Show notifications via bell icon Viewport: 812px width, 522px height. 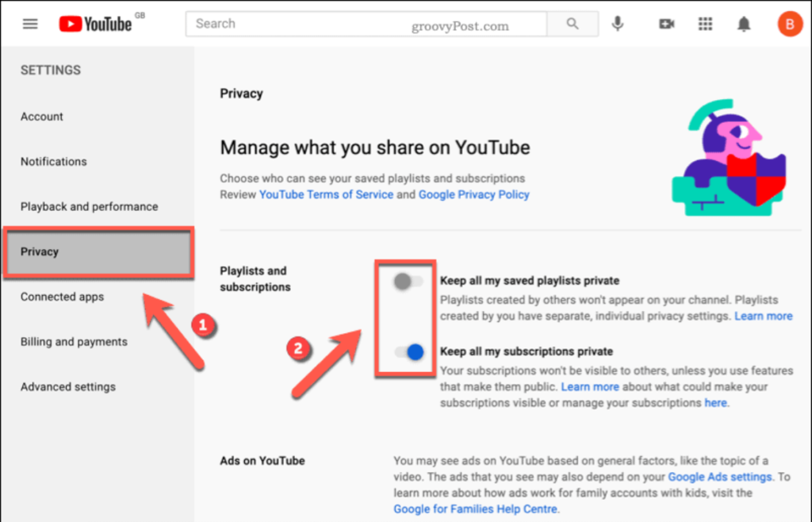744,24
